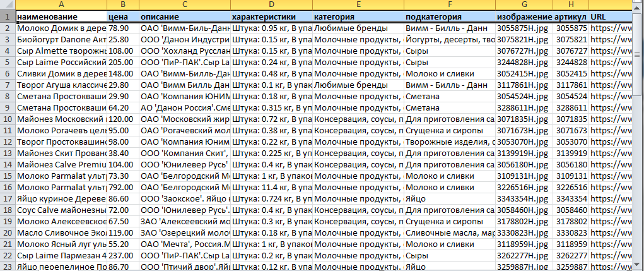This screenshot has width=644, height=271.
Task: Select column F header
Action: tap(450, 5)
